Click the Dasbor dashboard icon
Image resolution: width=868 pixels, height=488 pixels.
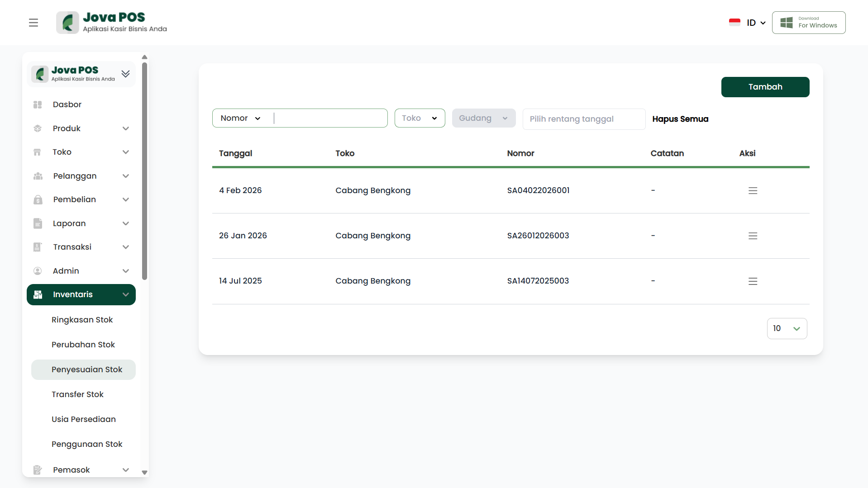38,104
